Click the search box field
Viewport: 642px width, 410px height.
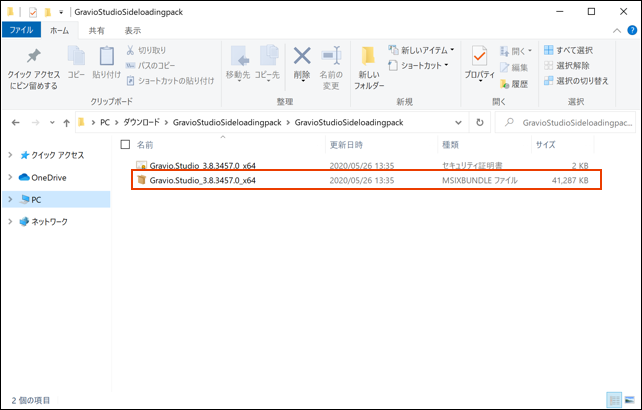coord(565,122)
